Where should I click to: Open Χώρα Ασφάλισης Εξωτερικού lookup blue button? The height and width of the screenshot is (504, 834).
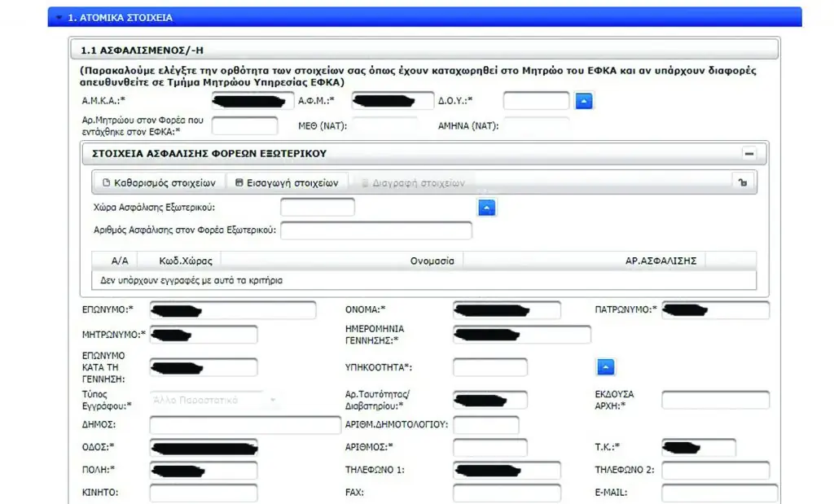pyautogui.click(x=486, y=208)
